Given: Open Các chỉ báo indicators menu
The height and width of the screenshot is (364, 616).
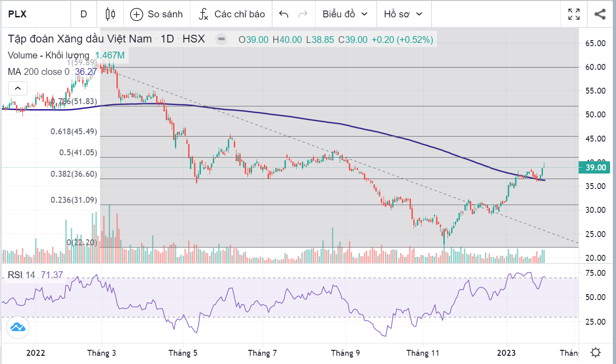Looking at the screenshot, I should 232,14.
